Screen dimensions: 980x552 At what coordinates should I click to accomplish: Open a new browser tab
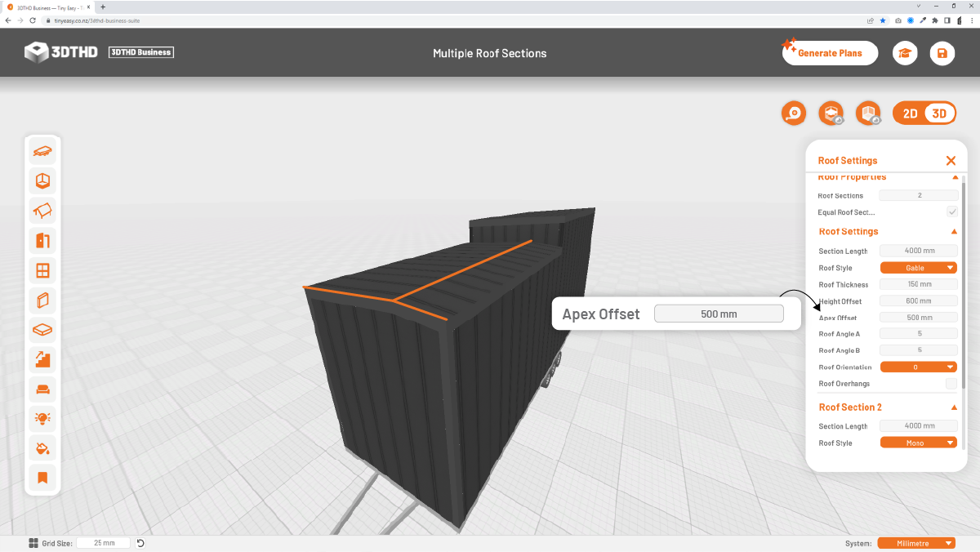[103, 7]
